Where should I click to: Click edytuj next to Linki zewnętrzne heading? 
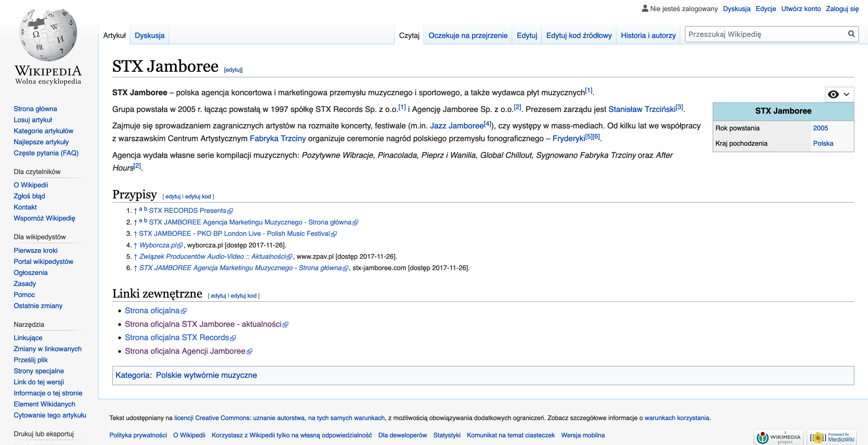(x=218, y=295)
